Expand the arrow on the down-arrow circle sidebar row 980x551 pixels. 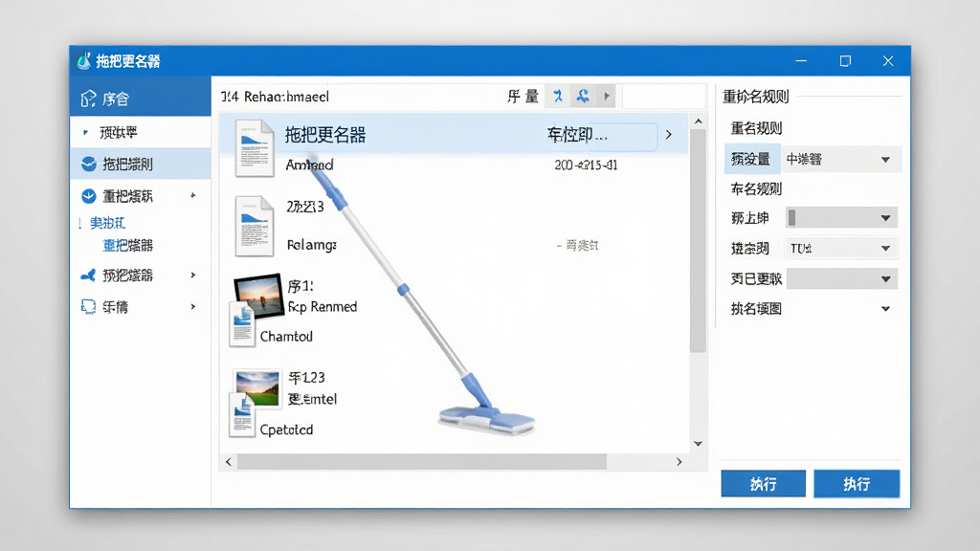(193, 195)
